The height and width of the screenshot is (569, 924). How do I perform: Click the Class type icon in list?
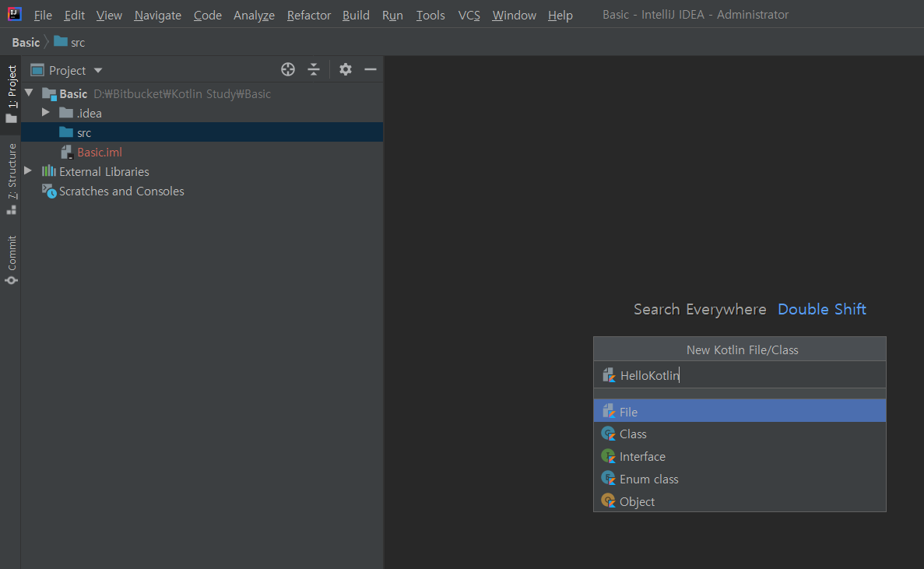click(608, 434)
